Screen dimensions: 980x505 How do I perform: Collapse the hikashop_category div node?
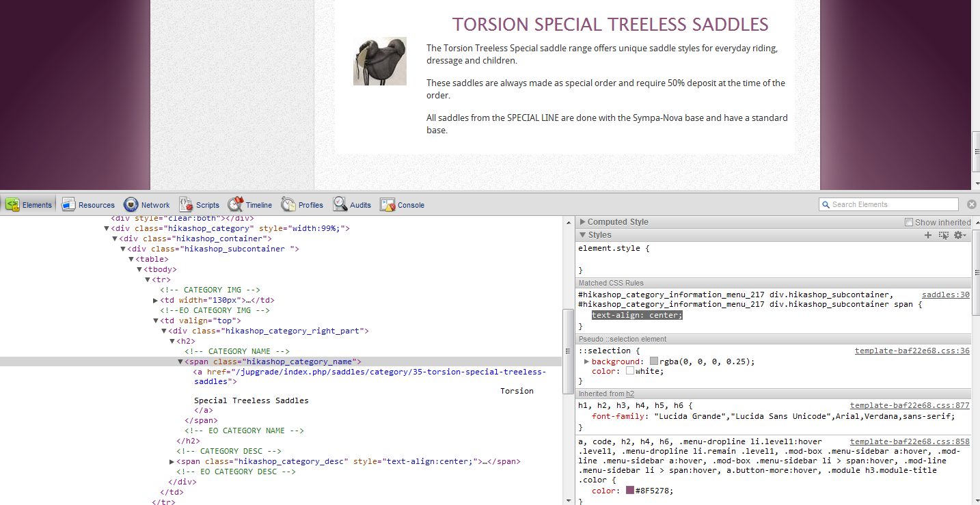pos(107,228)
